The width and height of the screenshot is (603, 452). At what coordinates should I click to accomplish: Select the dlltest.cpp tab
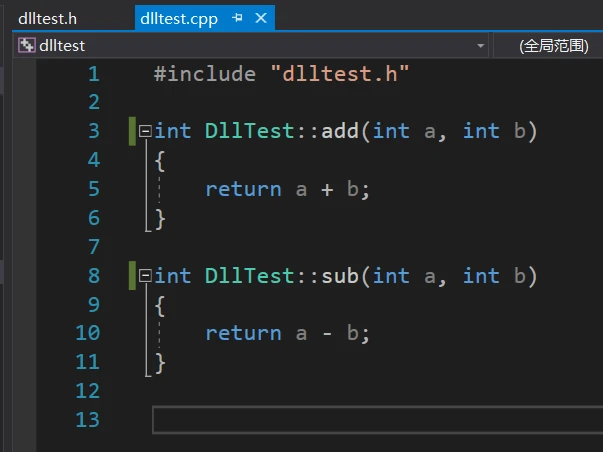(x=177, y=17)
